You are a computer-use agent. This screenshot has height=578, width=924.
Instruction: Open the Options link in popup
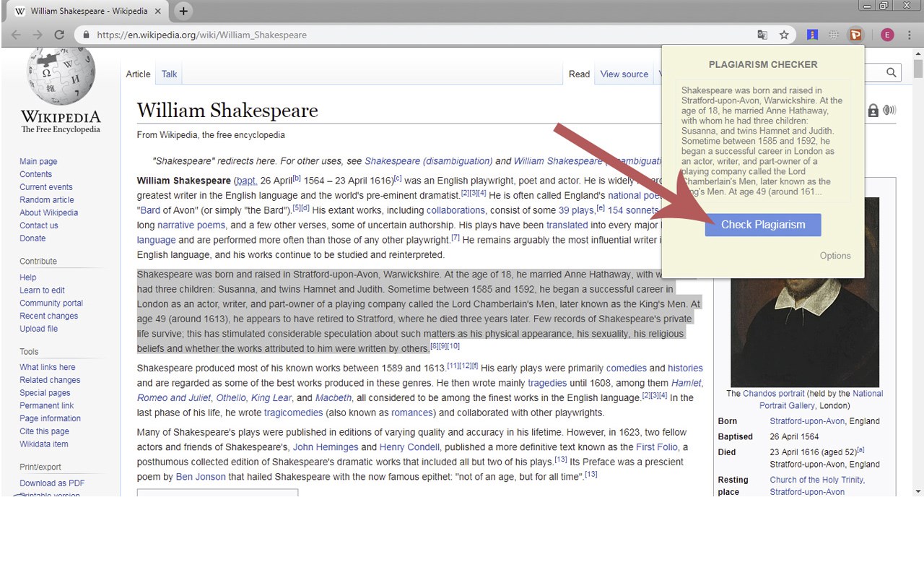pyautogui.click(x=834, y=256)
